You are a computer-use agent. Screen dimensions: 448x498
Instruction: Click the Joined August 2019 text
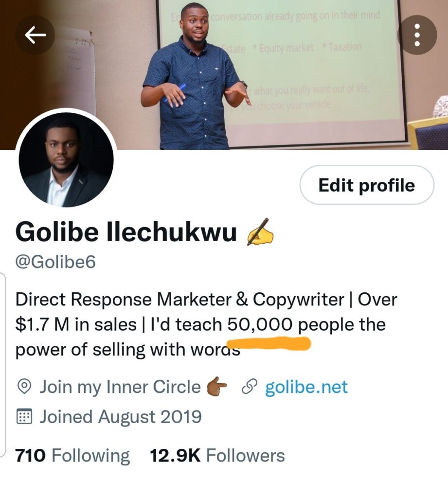coord(121,417)
